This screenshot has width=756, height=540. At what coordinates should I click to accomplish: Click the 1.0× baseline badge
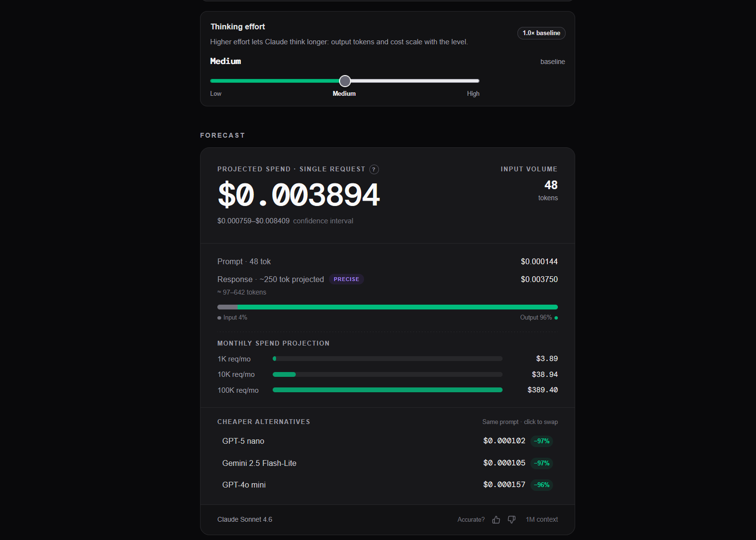point(542,33)
